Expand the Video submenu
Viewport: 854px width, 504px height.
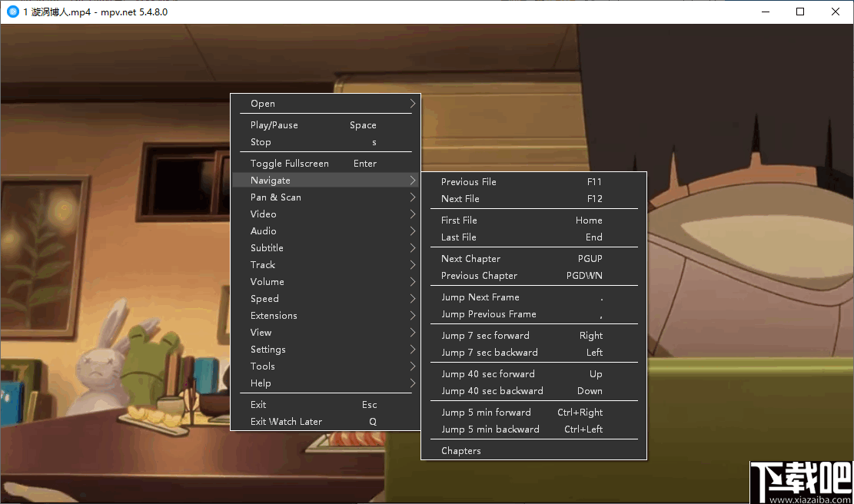coord(263,214)
